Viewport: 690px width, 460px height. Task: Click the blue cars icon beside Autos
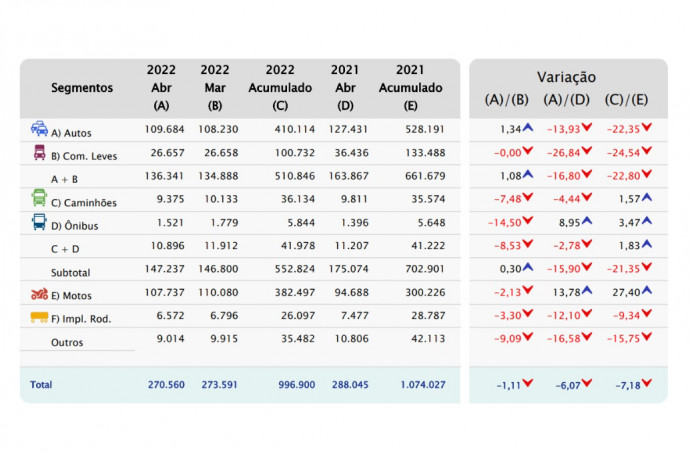pyautogui.click(x=39, y=129)
